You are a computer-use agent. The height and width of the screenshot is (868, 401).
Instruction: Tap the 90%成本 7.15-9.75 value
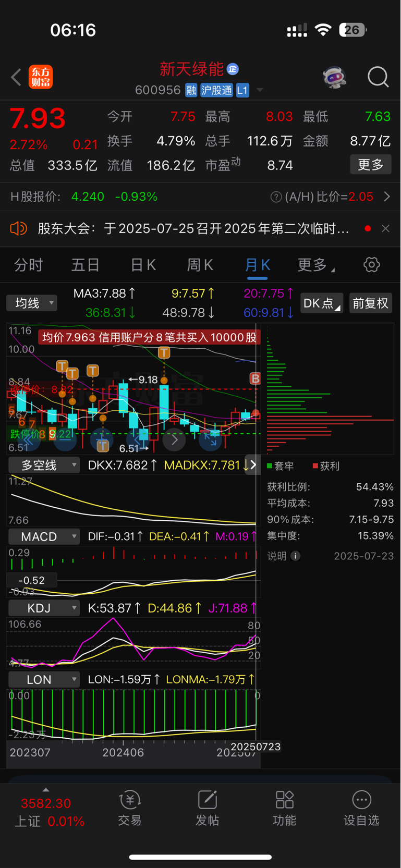[371, 520]
